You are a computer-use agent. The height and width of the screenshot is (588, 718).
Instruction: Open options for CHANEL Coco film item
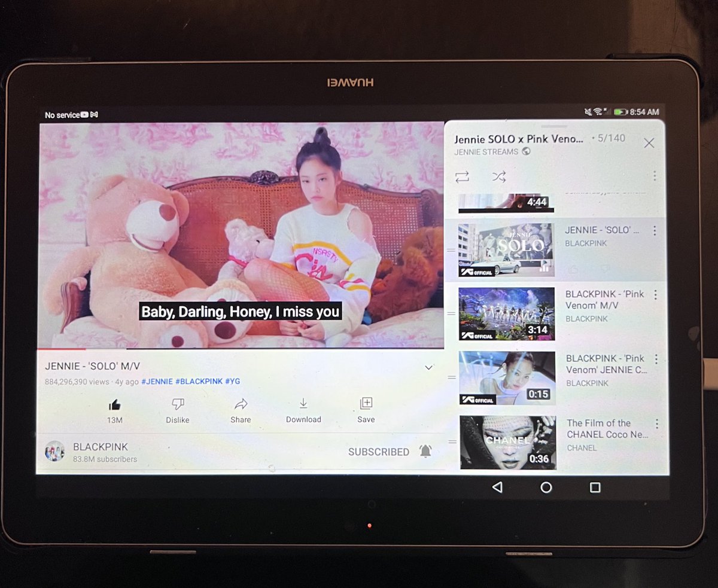coord(657,424)
